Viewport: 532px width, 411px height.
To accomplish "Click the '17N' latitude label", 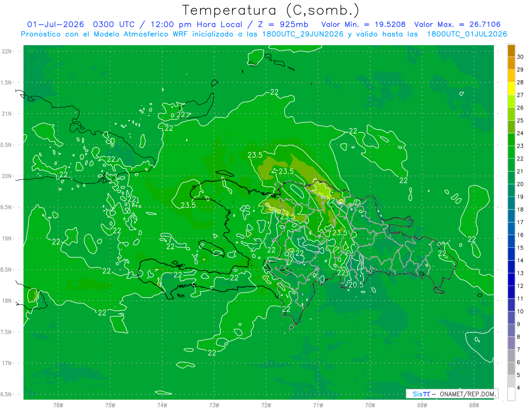I will coord(7,363).
